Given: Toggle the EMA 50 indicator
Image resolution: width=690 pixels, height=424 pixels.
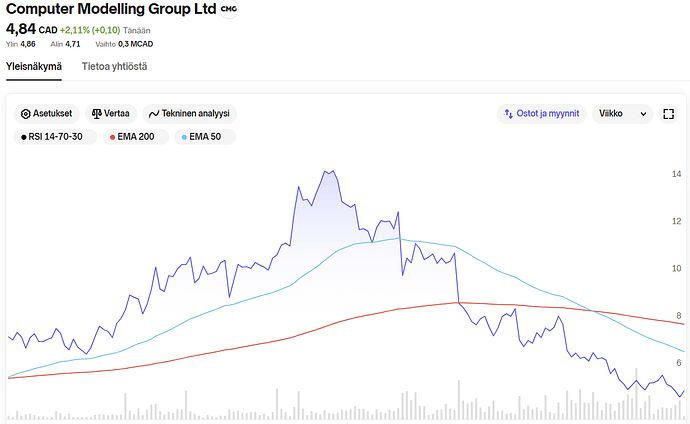Looking at the screenshot, I should coord(205,137).
